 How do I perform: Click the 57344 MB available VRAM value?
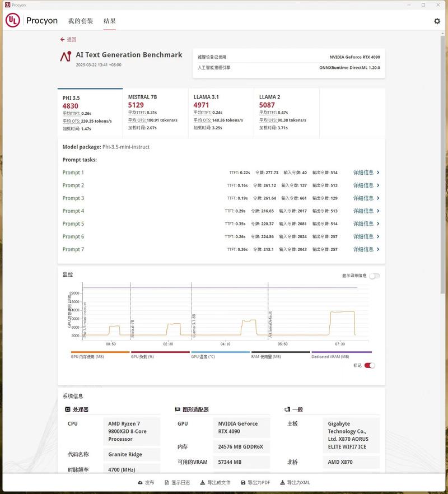[242, 462]
